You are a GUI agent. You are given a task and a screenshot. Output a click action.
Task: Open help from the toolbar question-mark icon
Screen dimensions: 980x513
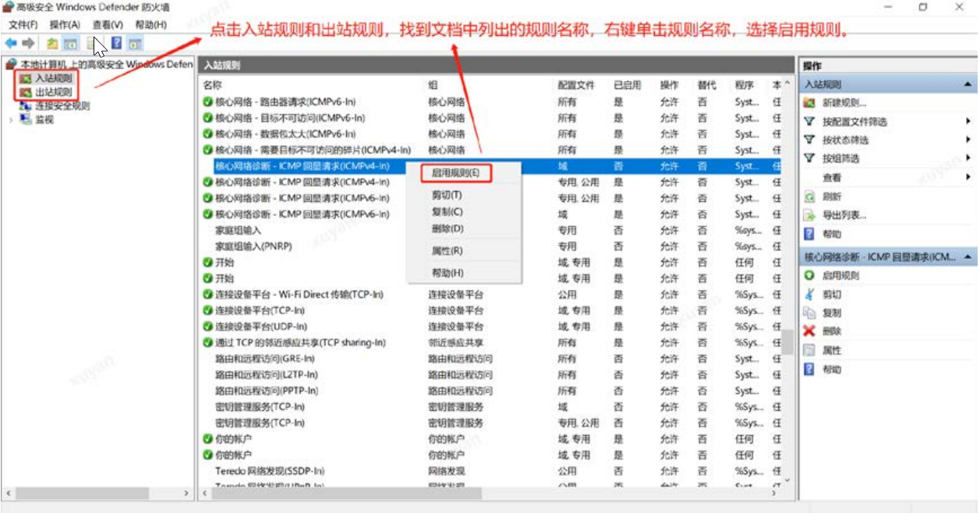(x=117, y=43)
